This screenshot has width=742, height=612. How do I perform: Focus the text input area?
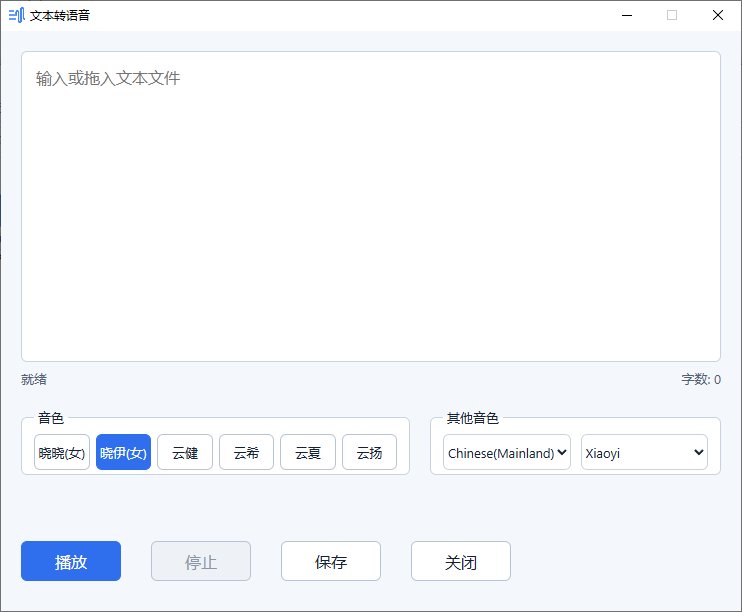pyautogui.click(x=371, y=206)
